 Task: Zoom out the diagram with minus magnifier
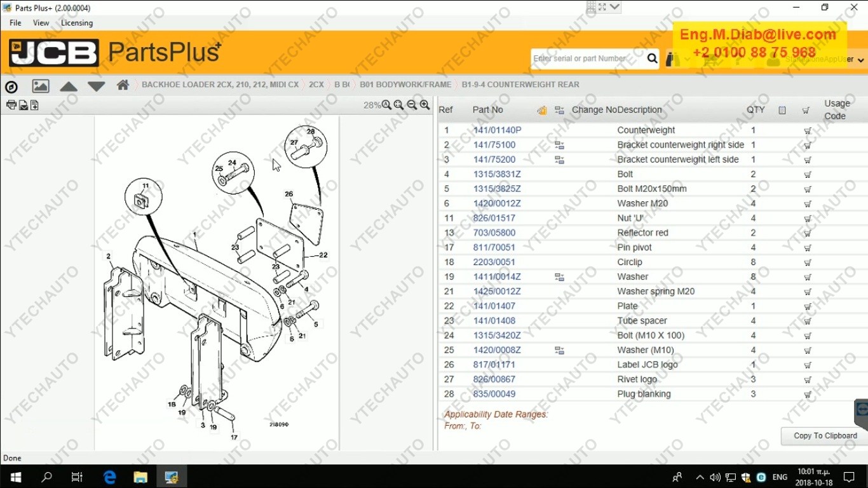412,105
